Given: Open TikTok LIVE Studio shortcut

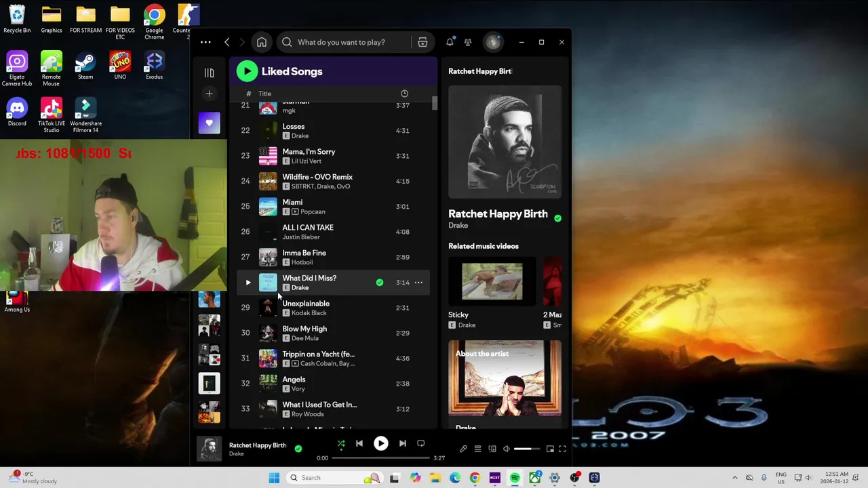Looking at the screenshot, I should tap(51, 115).
